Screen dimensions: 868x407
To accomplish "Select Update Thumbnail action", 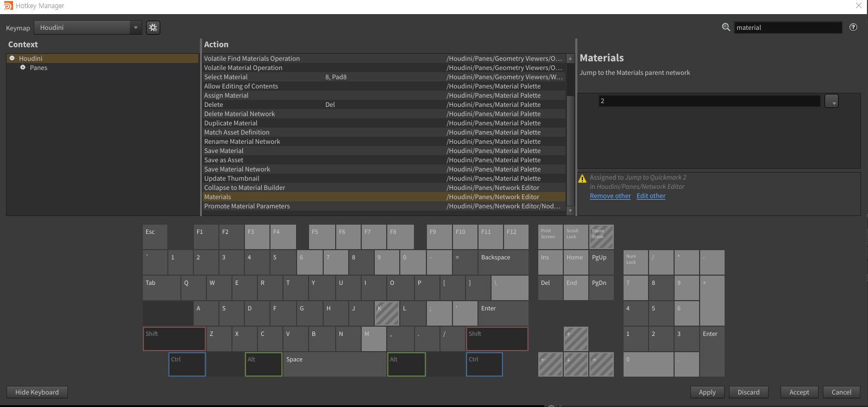I will [384, 179].
